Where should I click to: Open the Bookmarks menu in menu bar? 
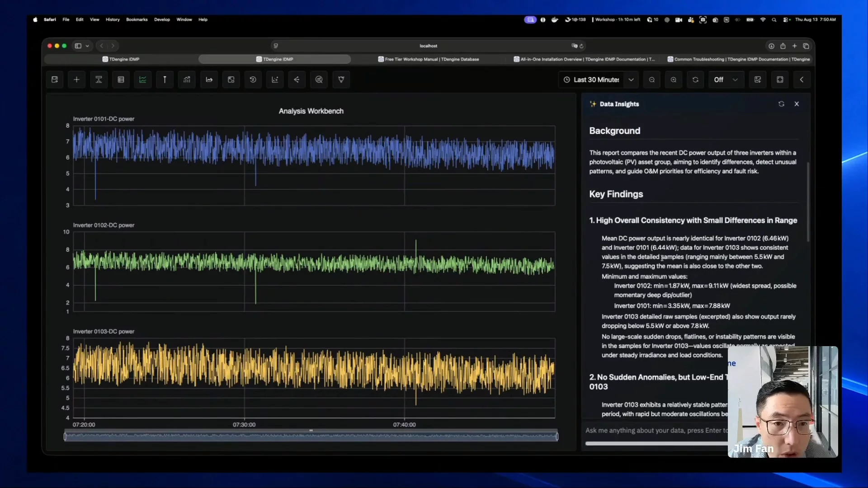click(x=137, y=19)
